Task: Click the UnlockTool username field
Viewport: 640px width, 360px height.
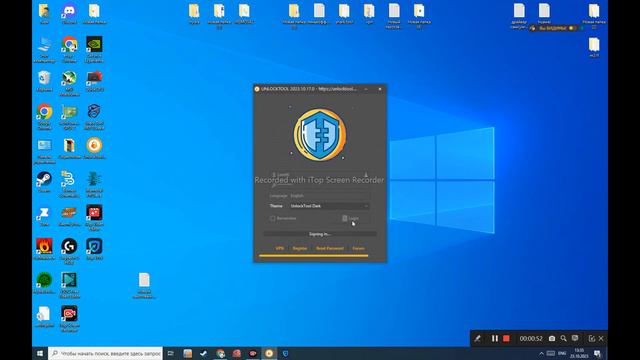Action: (x=320, y=174)
